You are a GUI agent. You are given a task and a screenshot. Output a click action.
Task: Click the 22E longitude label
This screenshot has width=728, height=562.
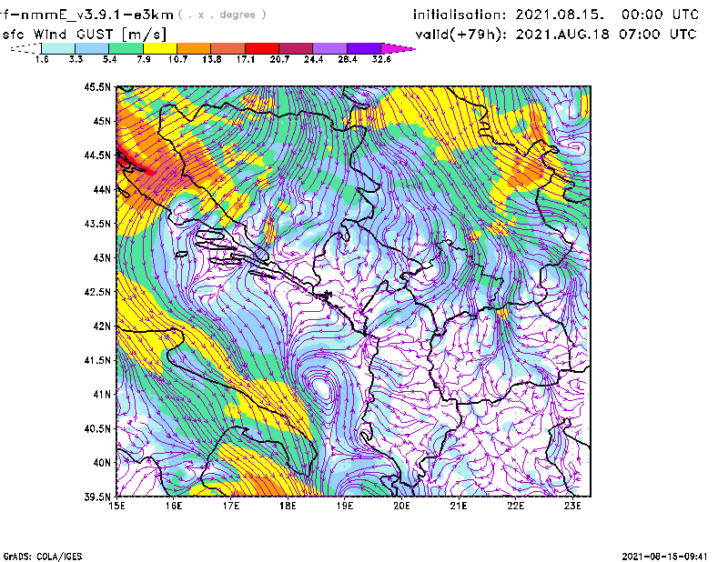click(x=515, y=506)
